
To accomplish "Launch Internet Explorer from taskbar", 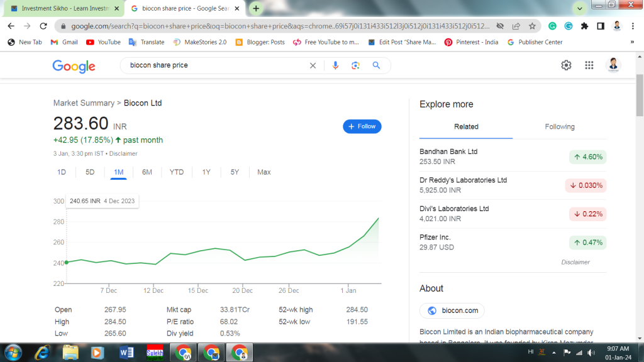I will tap(42, 353).
